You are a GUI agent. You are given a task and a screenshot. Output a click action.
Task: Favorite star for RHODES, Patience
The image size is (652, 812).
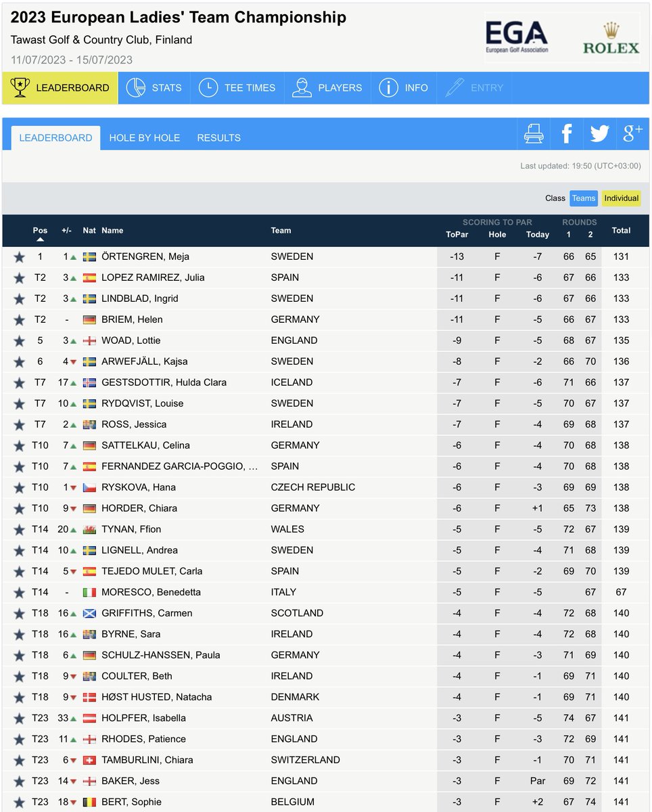tap(19, 739)
